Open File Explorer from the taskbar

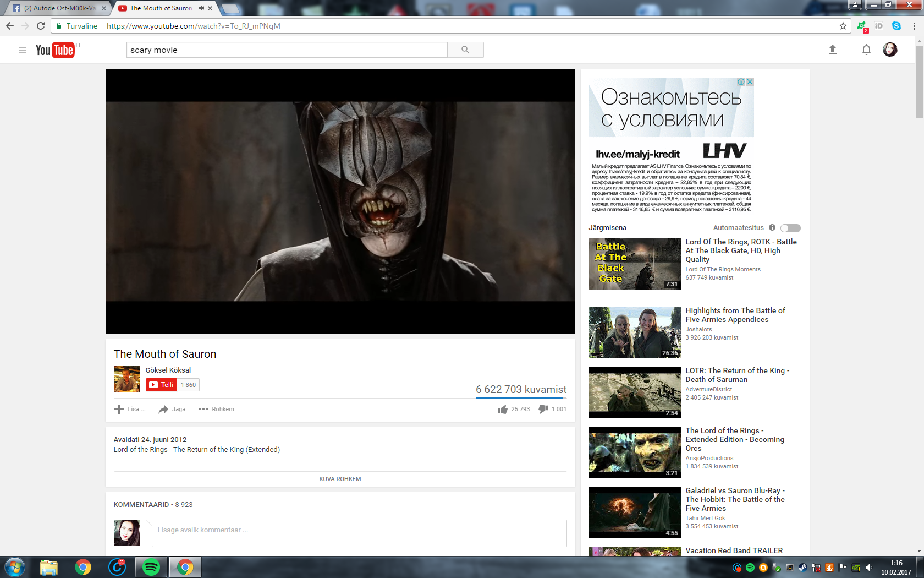49,567
